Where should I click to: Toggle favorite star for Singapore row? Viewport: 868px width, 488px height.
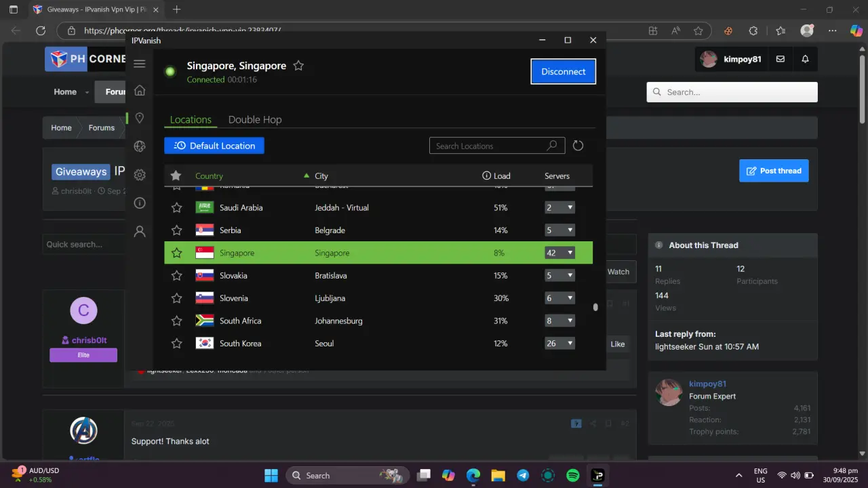click(x=176, y=253)
